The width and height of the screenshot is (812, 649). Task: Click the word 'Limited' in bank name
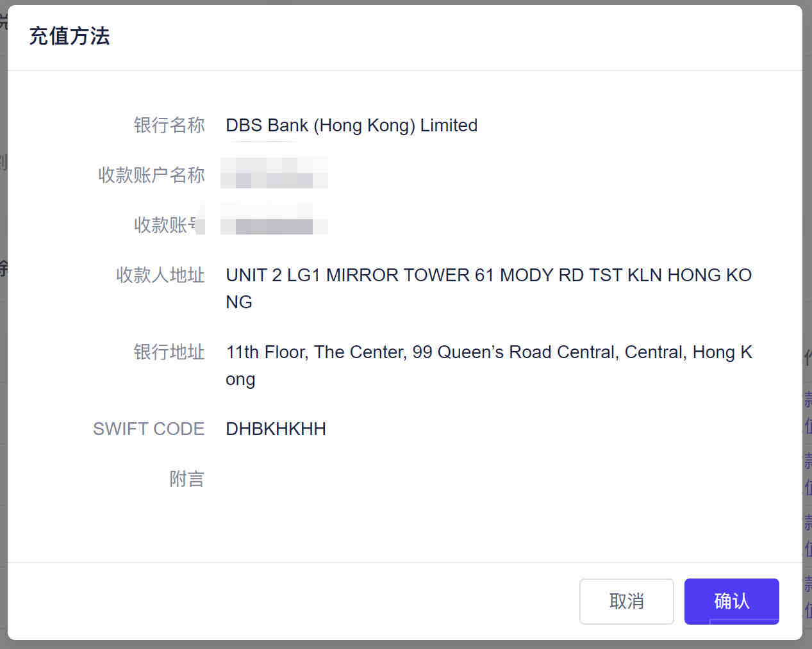[x=449, y=125]
